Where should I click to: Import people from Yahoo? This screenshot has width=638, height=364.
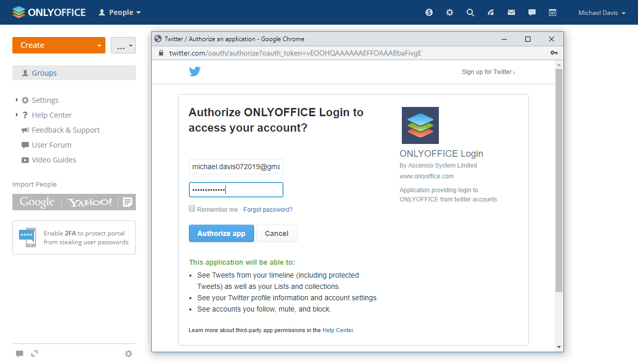[91, 202]
